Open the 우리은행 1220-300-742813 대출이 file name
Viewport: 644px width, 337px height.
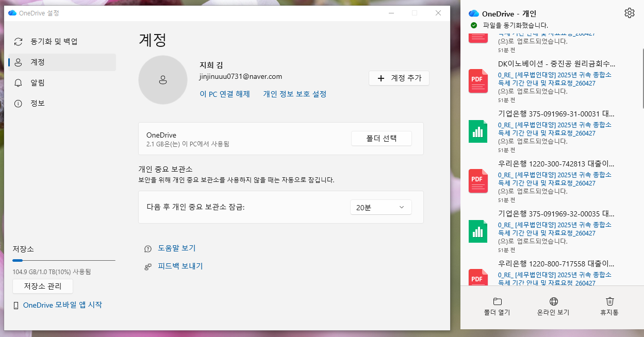click(x=556, y=164)
